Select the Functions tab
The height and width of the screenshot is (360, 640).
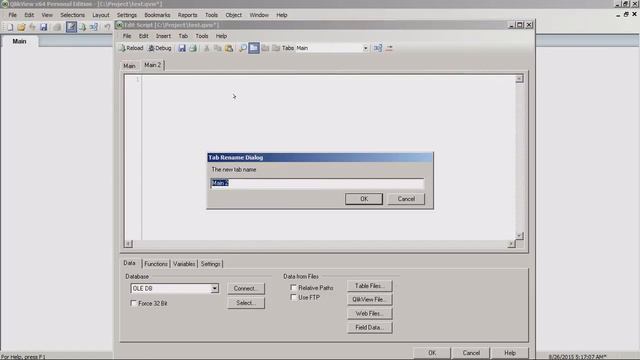pos(156,264)
